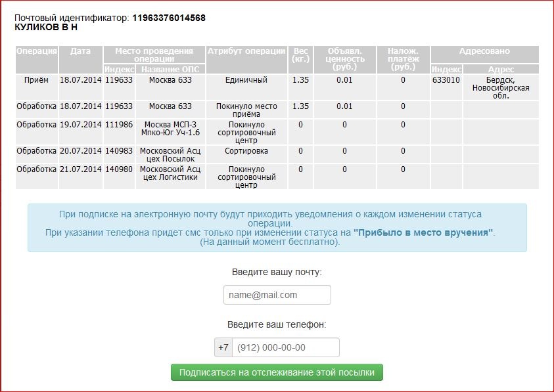Click the postal index 140983 cell

click(118, 151)
